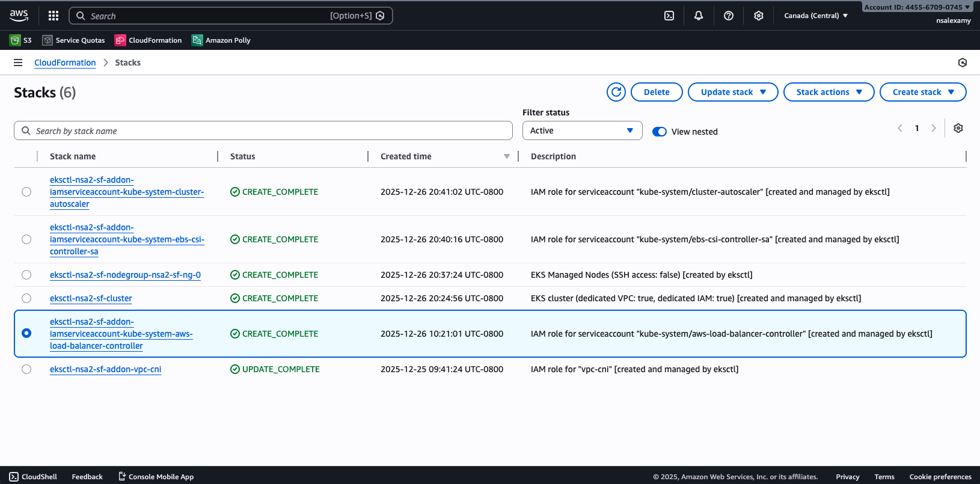Open the notifications bell
980x484 pixels.
[x=699, y=16]
